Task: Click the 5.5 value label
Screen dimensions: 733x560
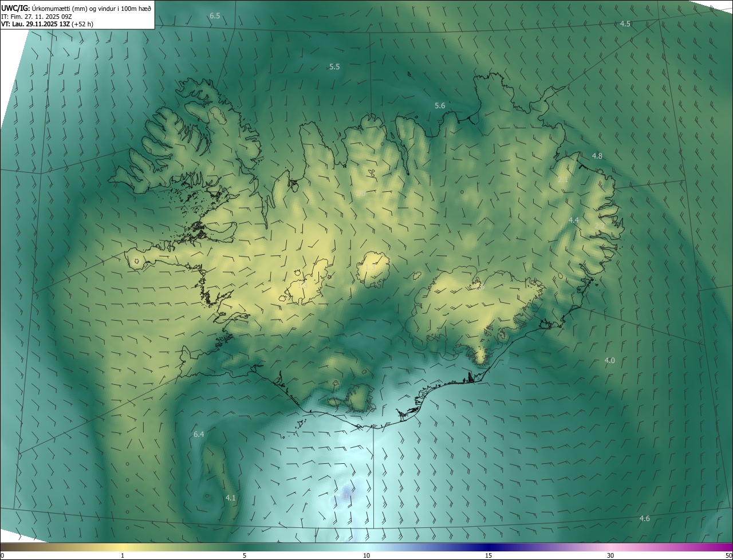Action: coord(334,67)
